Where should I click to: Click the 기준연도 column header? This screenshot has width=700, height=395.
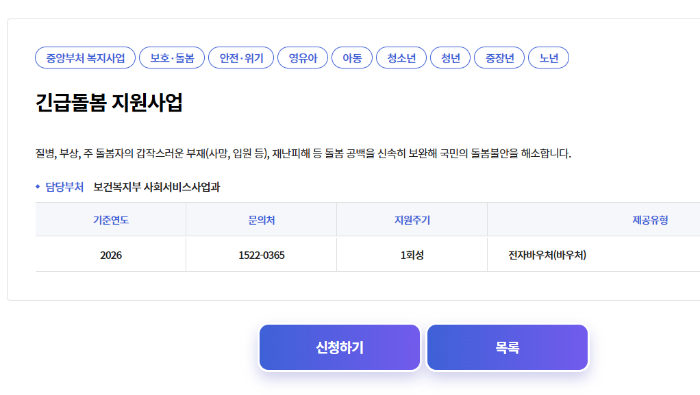point(111,220)
